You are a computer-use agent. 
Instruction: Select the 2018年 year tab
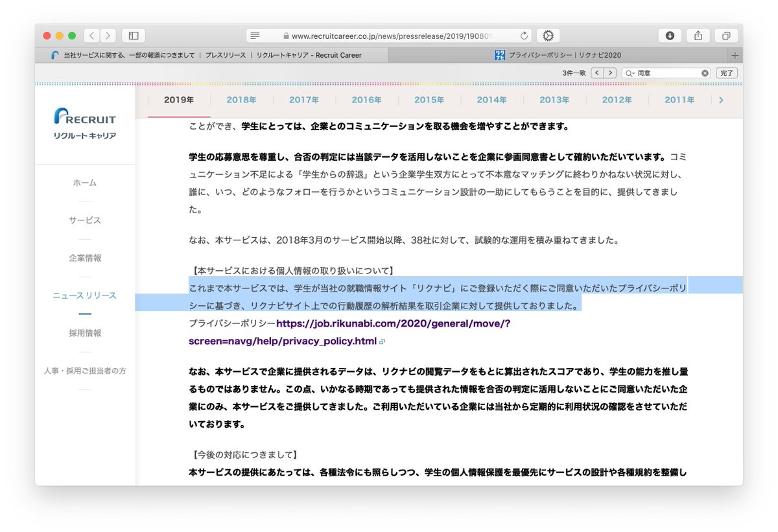tap(241, 100)
